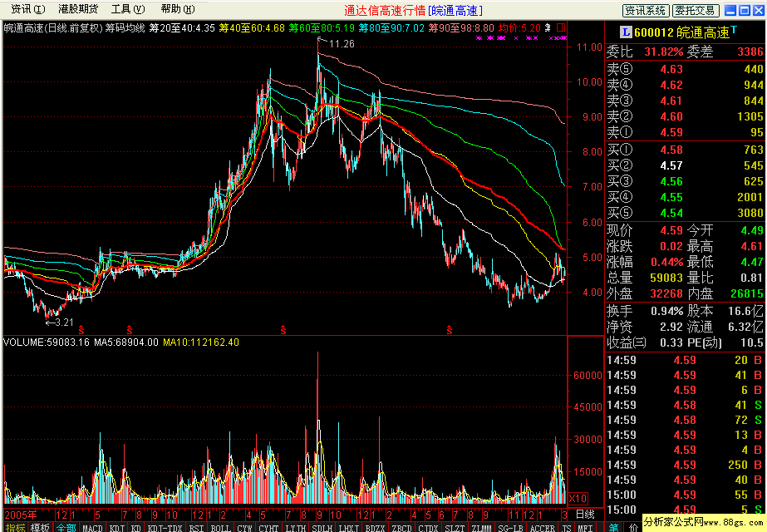Switch to the LYJH indicator tab
Image resolution: width=767 pixels, height=532 pixels.
pyautogui.click(x=296, y=528)
